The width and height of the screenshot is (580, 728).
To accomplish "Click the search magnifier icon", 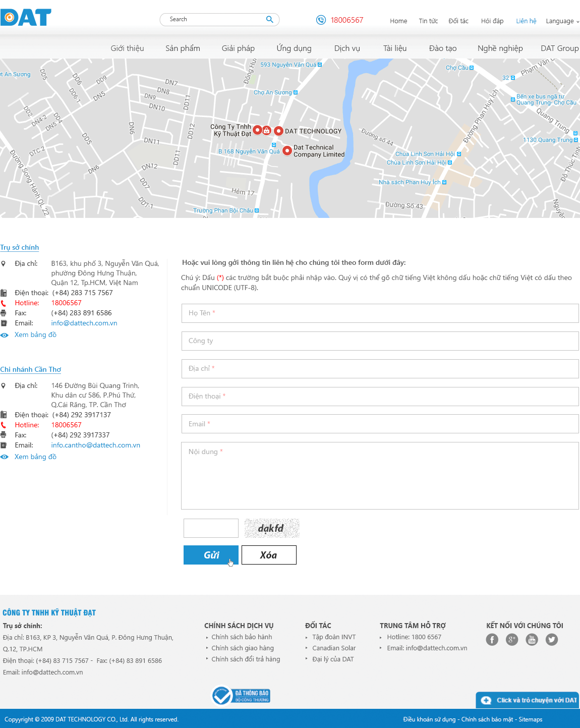I will 270,20.
